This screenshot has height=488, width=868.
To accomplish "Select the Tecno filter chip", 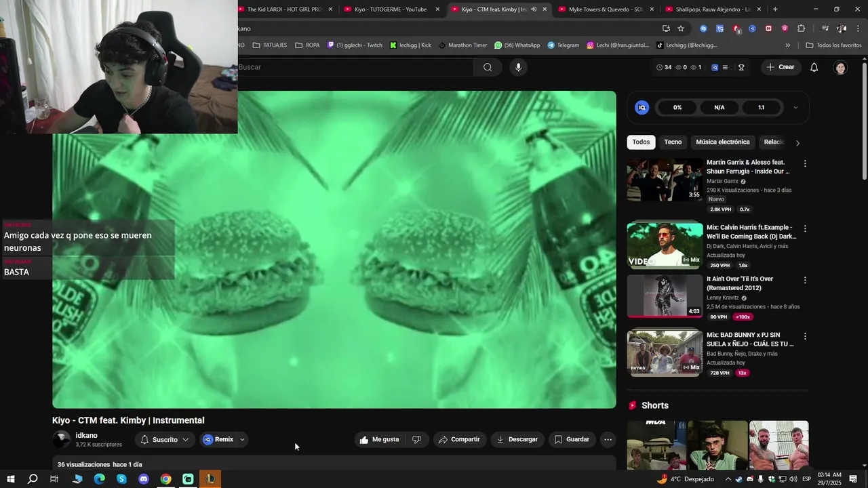I will click(x=673, y=142).
